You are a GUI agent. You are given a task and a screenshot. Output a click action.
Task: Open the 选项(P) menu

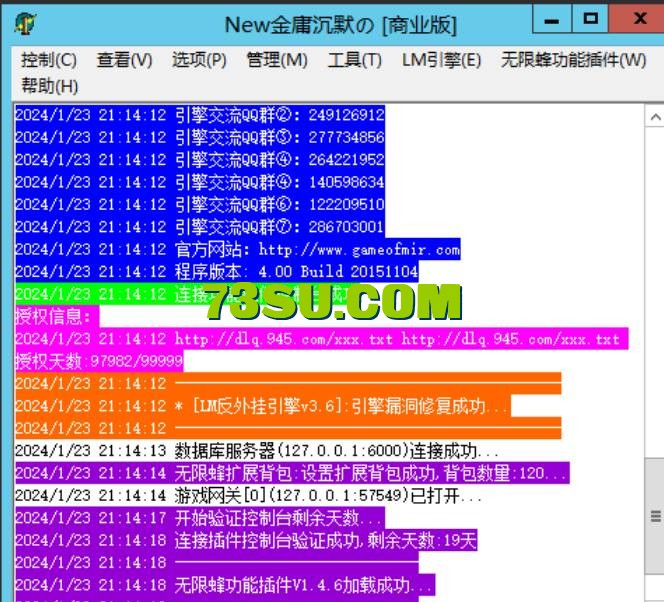click(x=199, y=60)
